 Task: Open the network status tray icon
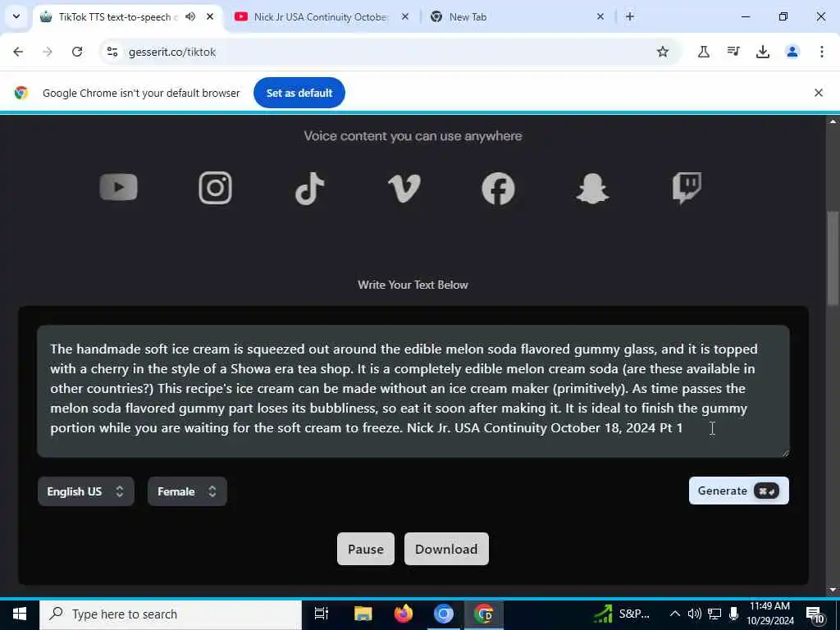pyautogui.click(x=714, y=614)
